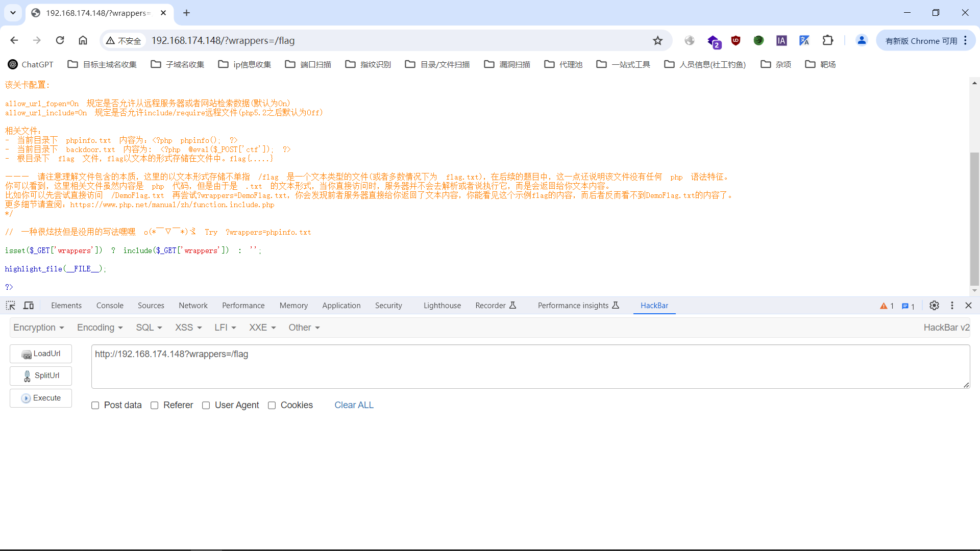Expand the Encryption dropdown in HackBar
The width and height of the screenshot is (980, 551).
(x=39, y=328)
